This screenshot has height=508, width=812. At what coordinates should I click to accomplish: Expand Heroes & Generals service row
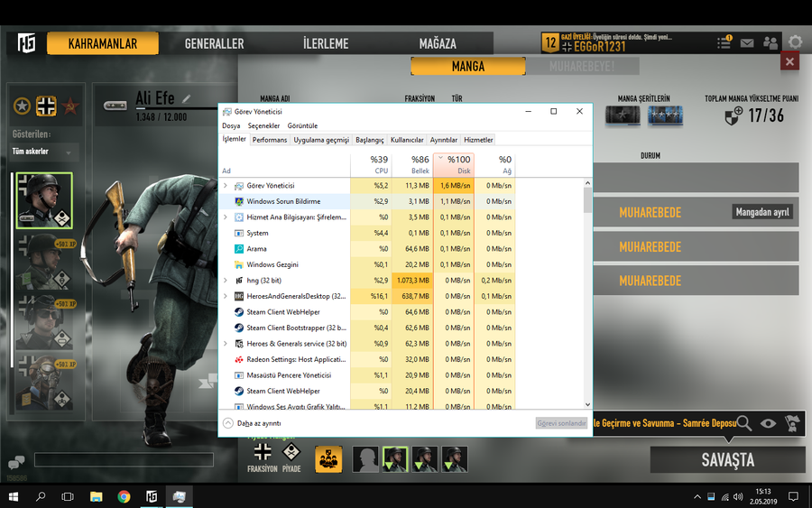tap(226, 343)
